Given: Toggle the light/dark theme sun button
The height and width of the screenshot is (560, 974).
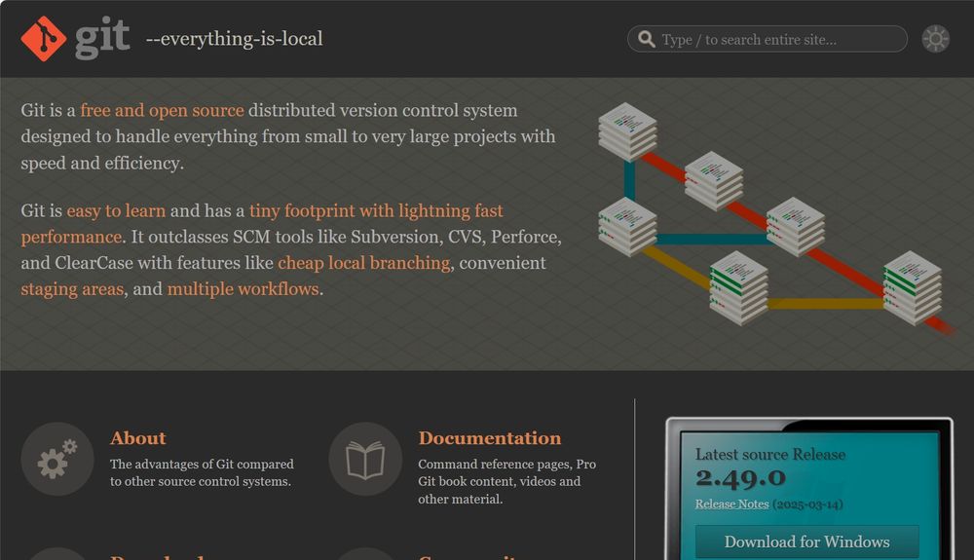Looking at the screenshot, I should (935, 39).
